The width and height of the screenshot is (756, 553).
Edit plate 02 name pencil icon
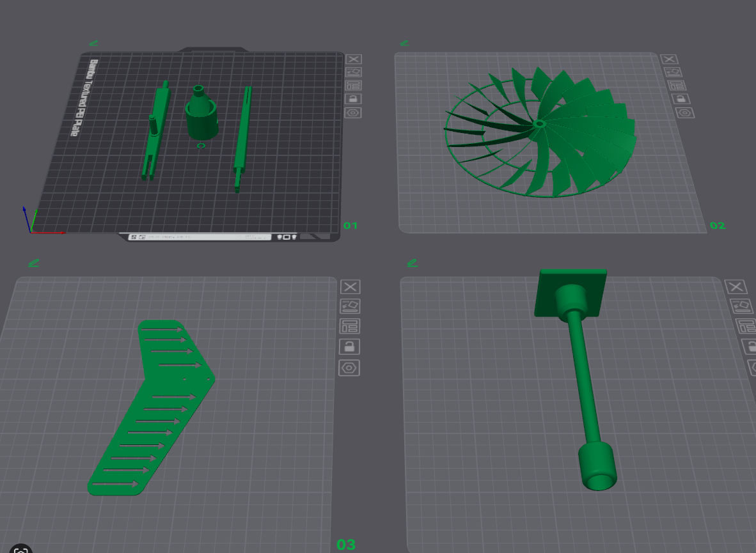[x=404, y=43]
